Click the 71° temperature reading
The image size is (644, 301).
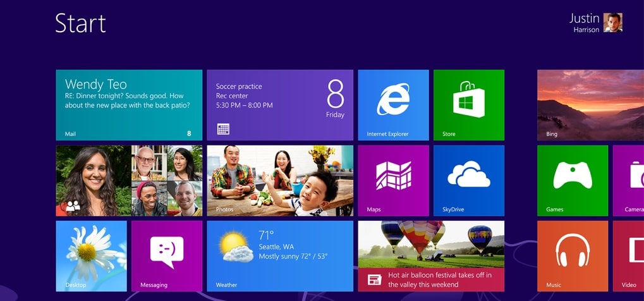click(x=266, y=235)
